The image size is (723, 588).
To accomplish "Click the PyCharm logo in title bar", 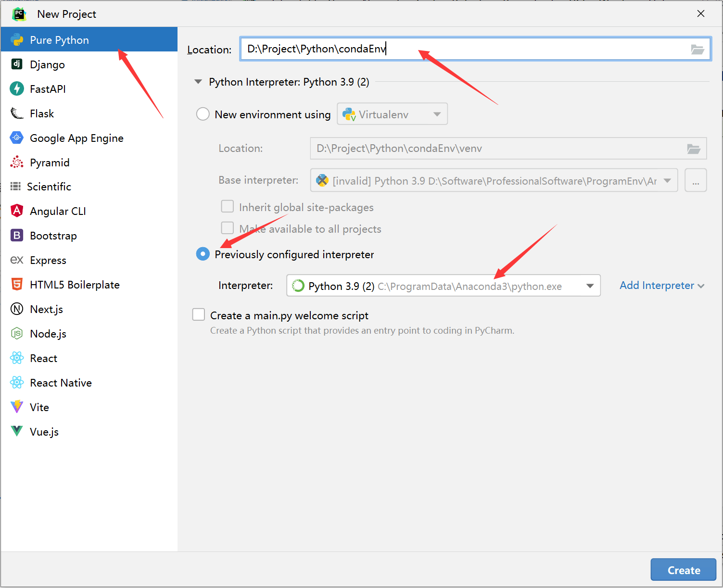I will coord(19,14).
